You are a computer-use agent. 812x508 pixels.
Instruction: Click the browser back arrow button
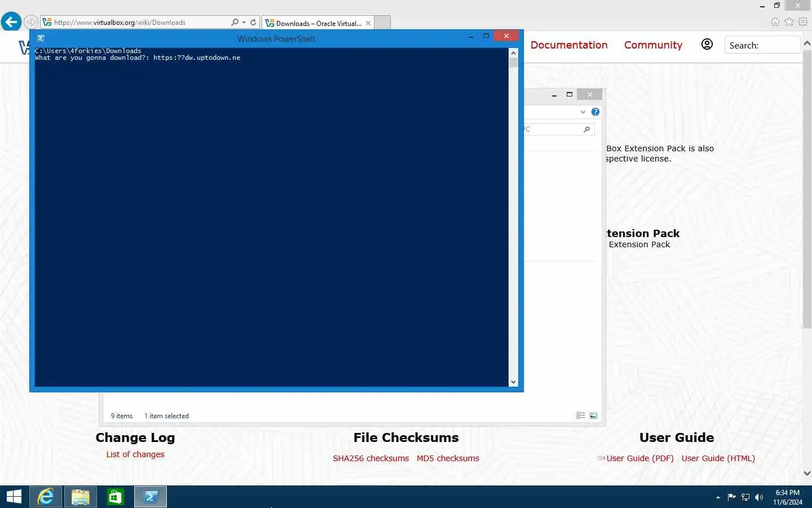click(x=11, y=22)
